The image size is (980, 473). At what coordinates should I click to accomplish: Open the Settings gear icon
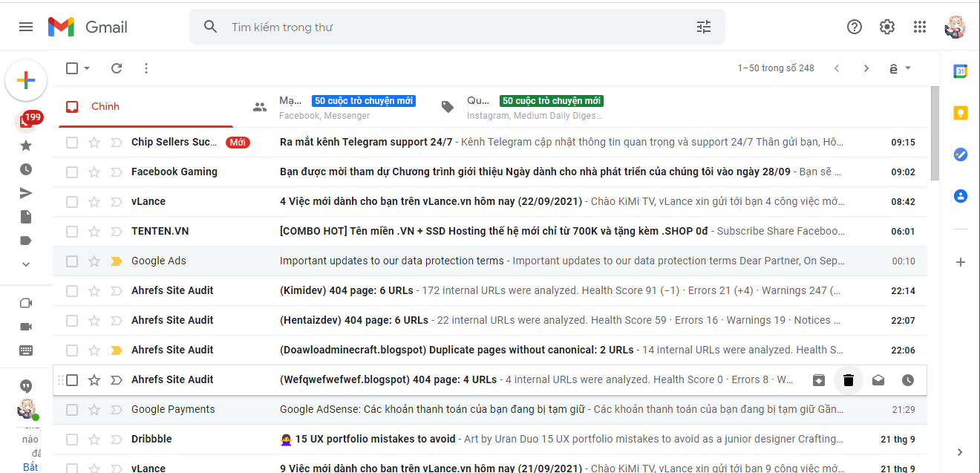(887, 27)
